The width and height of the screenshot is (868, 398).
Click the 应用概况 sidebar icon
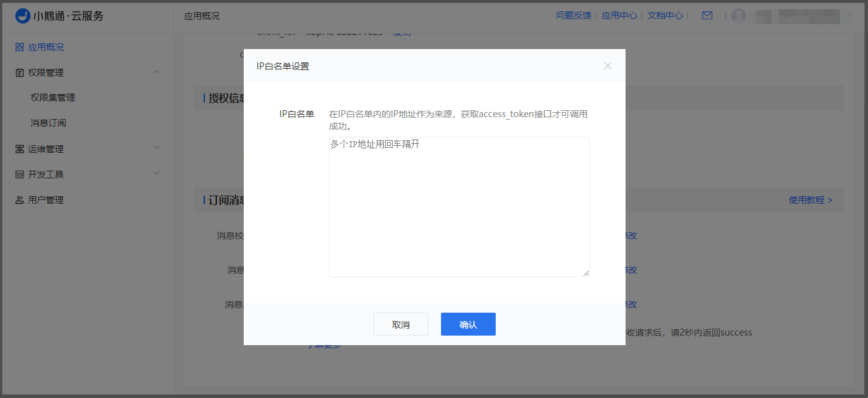pos(20,47)
